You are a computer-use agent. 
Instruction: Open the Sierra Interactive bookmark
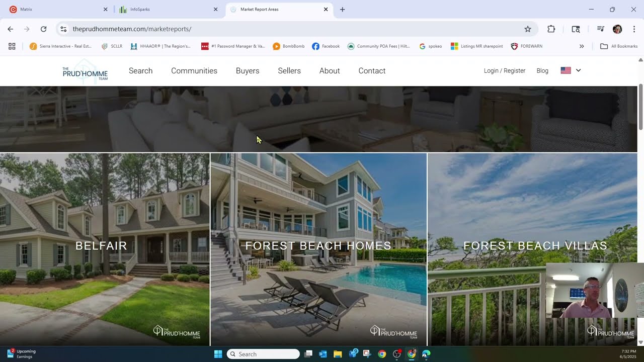coord(60,46)
